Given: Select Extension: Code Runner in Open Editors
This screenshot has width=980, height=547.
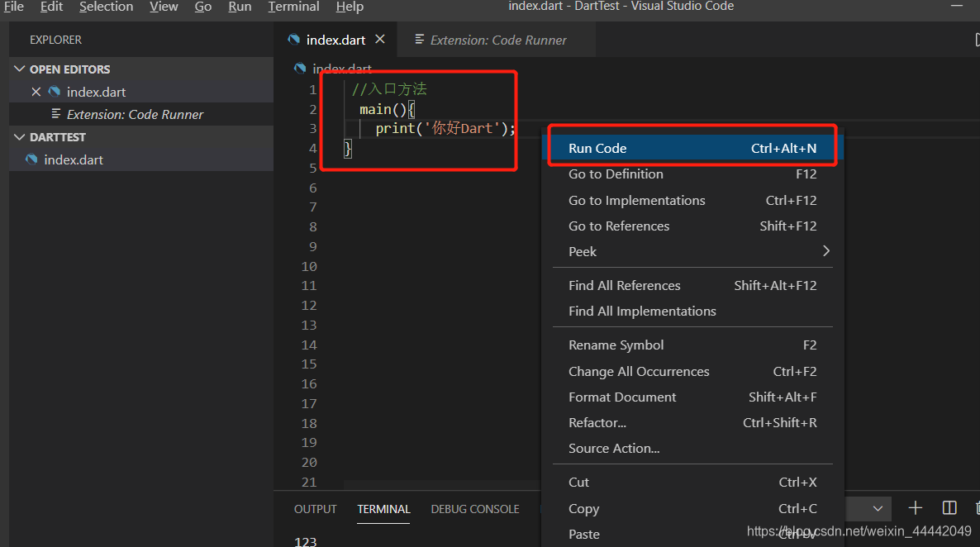Looking at the screenshot, I should point(142,114).
